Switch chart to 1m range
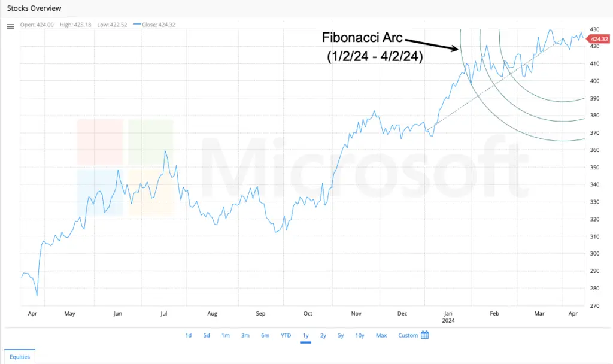The height and width of the screenshot is (364, 613). click(x=225, y=335)
